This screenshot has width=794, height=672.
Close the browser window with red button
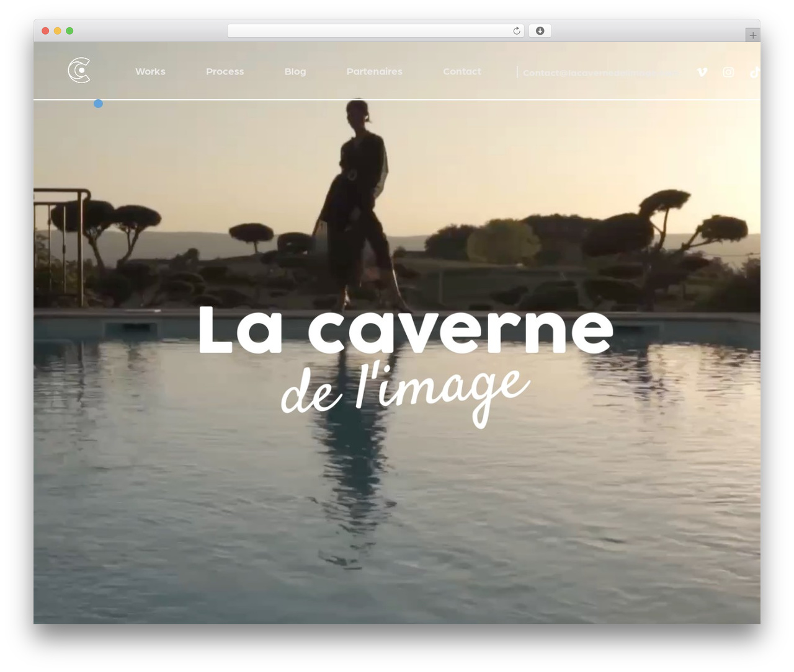point(45,31)
